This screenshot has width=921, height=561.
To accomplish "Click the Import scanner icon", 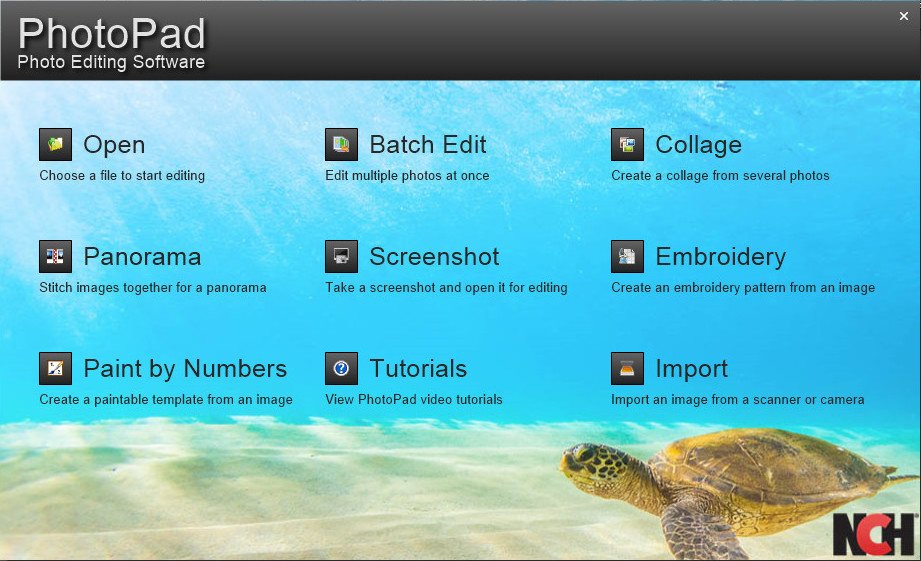I will 628,369.
